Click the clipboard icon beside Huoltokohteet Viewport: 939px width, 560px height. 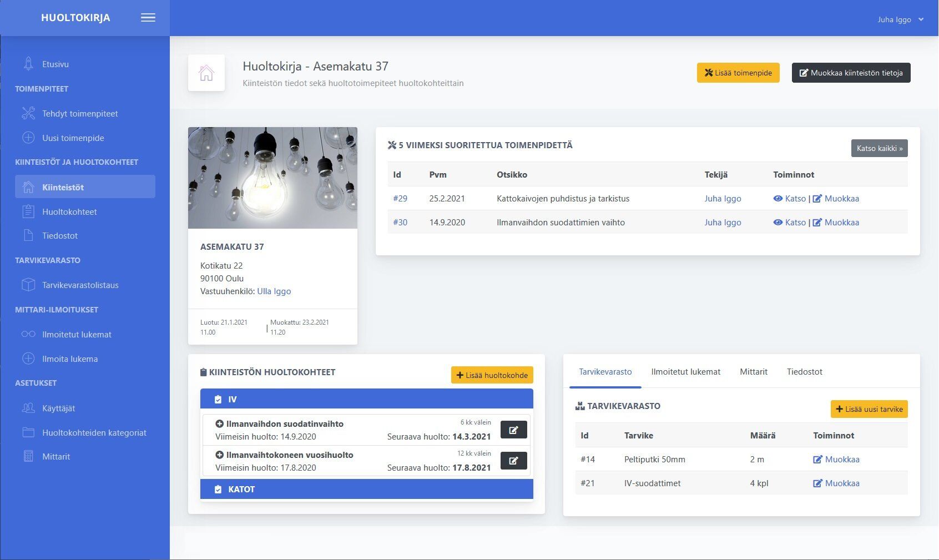[x=28, y=211]
